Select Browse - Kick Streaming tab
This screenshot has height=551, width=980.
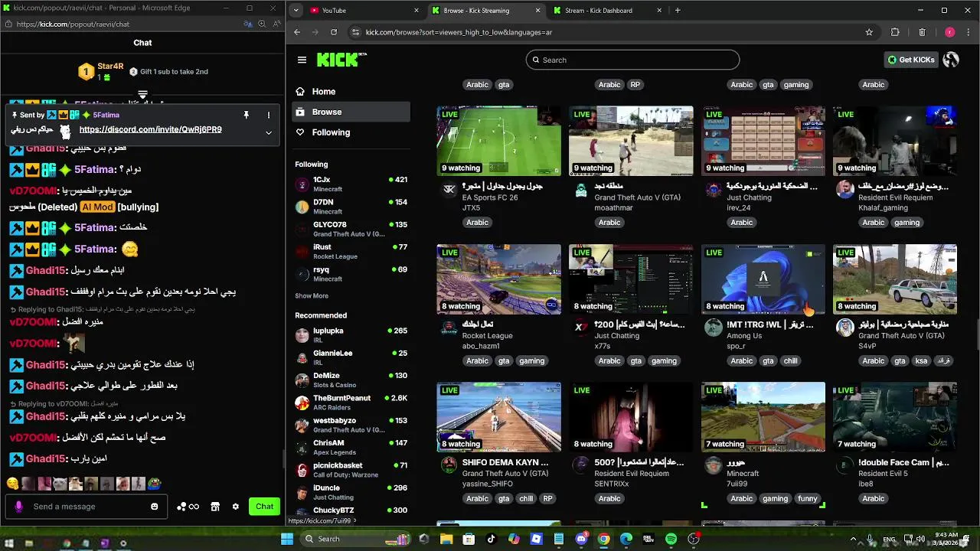[486, 11]
